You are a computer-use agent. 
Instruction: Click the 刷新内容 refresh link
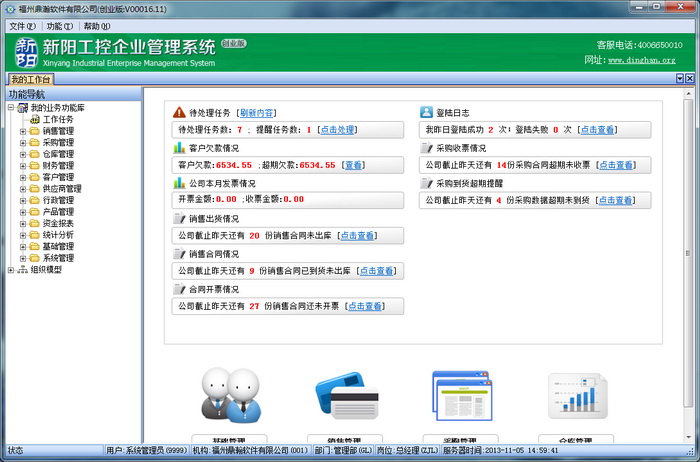coord(257,113)
